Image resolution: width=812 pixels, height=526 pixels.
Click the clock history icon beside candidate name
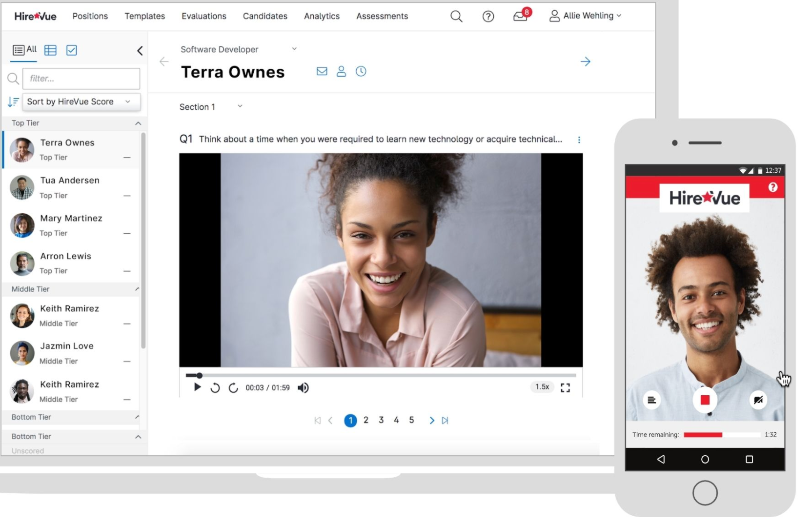coord(361,71)
